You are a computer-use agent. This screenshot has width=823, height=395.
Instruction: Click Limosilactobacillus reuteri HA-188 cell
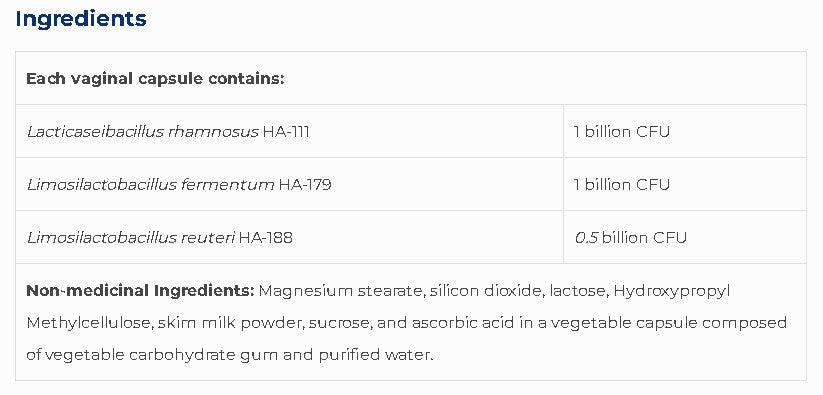(289, 237)
